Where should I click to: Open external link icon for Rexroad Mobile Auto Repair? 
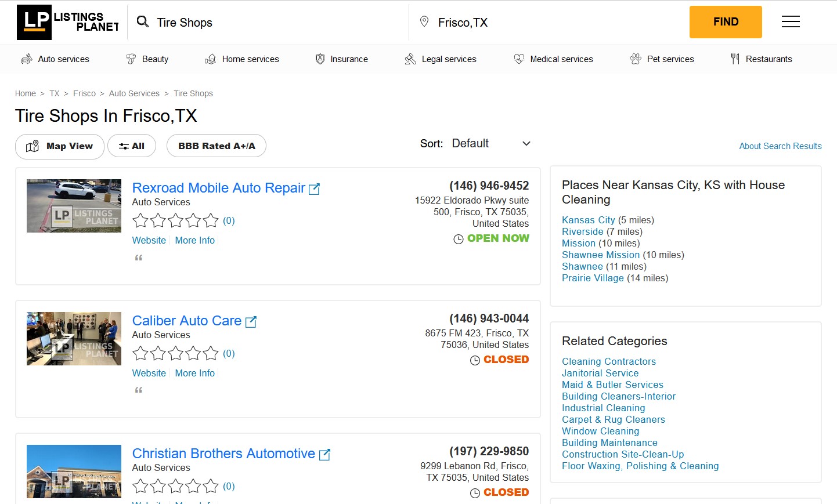314,189
